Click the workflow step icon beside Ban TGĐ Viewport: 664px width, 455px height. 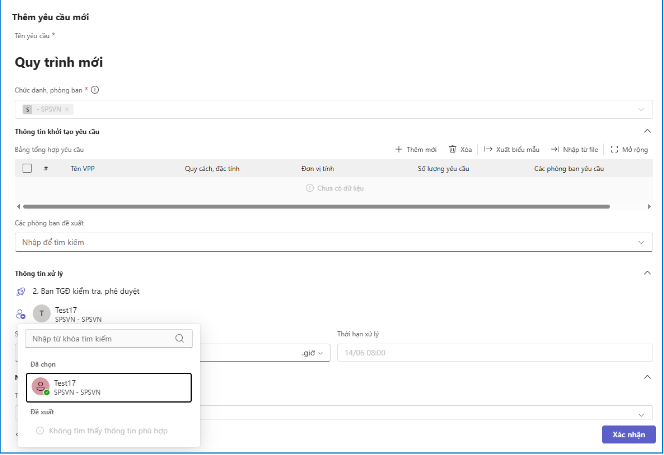pyautogui.click(x=21, y=291)
